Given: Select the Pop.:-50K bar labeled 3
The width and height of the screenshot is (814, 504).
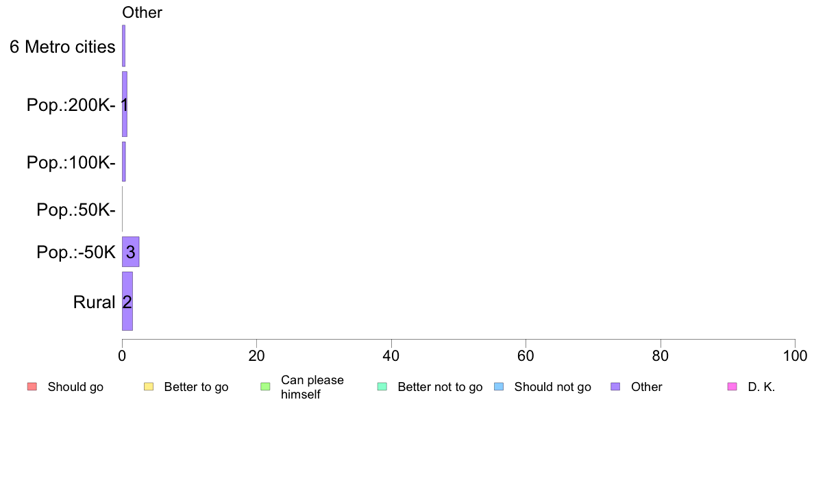Looking at the screenshot, I should click(130, 252).
